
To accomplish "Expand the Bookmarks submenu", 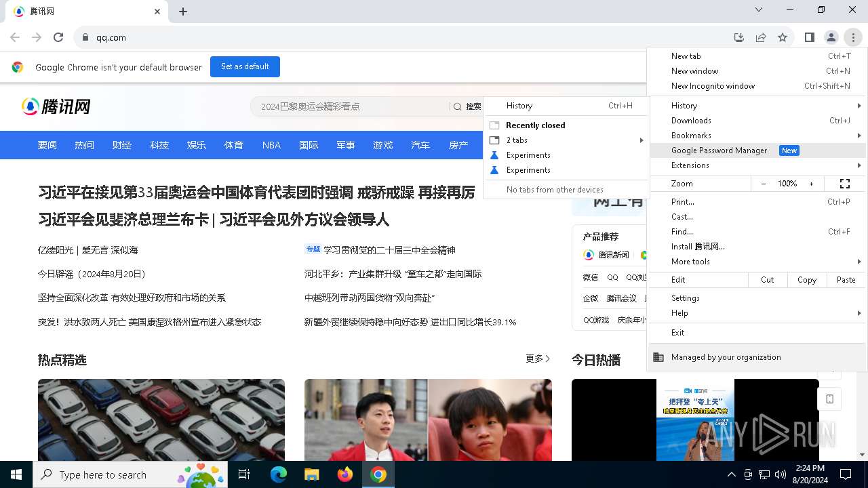I will tap(757, 136).
